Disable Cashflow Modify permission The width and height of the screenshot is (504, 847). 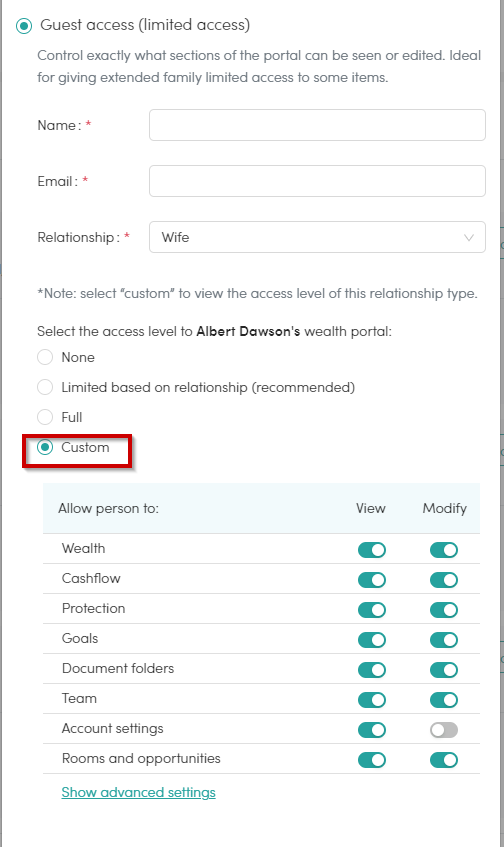click(x=444, y=580)
